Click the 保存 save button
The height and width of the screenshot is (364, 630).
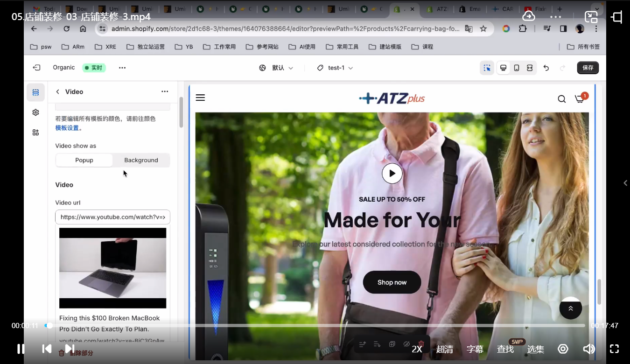pyautogui.click(x=588, y=68)
